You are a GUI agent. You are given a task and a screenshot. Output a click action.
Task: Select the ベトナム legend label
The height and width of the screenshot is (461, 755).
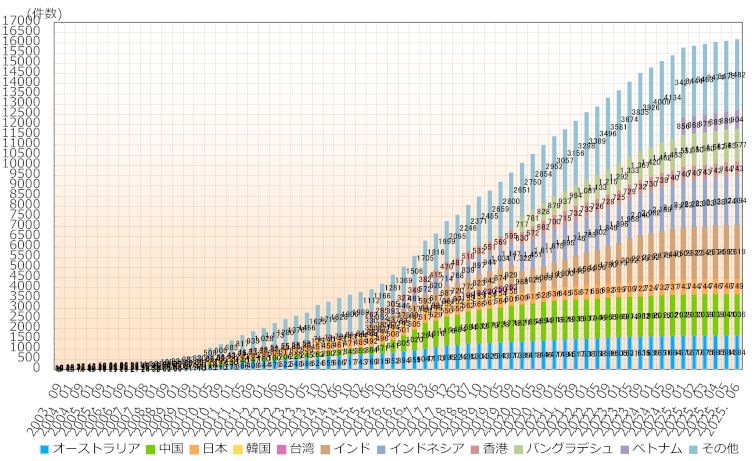[657, 448]
